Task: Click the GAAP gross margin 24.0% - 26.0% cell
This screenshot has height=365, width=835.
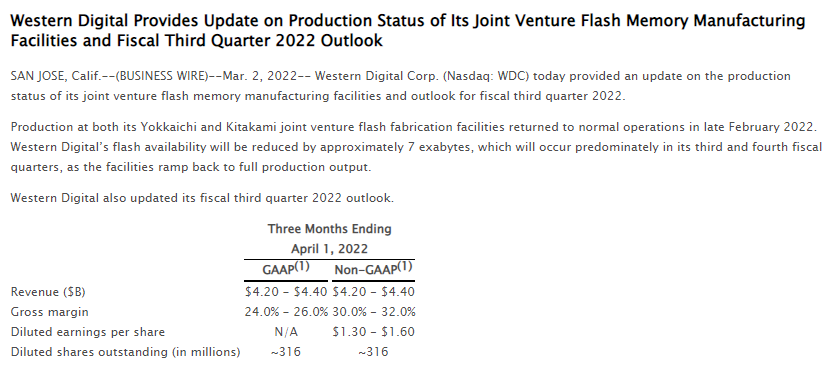Action: pyautogui.click(x=286, y=312)
